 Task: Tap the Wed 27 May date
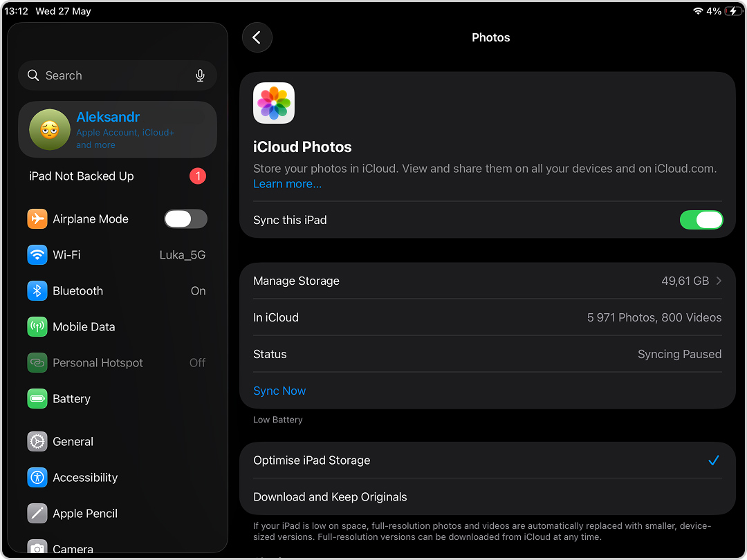coord(64,11)
